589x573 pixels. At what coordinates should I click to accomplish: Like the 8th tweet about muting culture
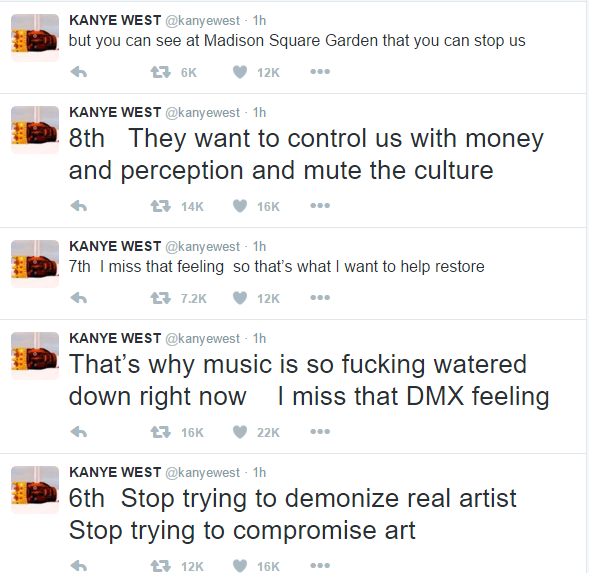tap(240, 206)
